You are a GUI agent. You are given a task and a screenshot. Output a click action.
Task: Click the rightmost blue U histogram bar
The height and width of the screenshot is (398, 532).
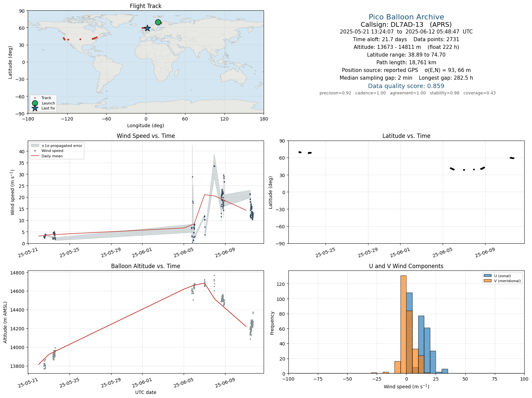coord(445,371)
